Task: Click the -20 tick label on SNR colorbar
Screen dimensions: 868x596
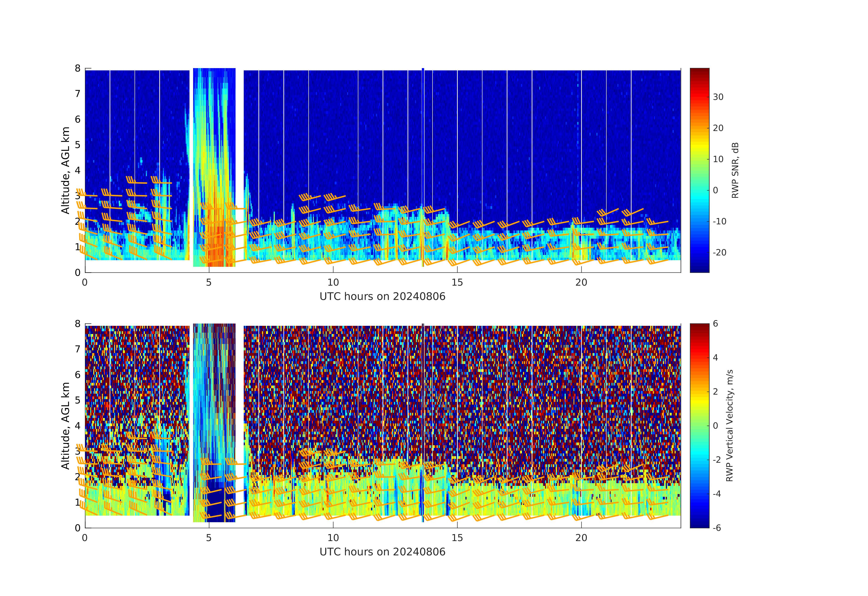Action: pyautogui.click(x=719, y=253)
